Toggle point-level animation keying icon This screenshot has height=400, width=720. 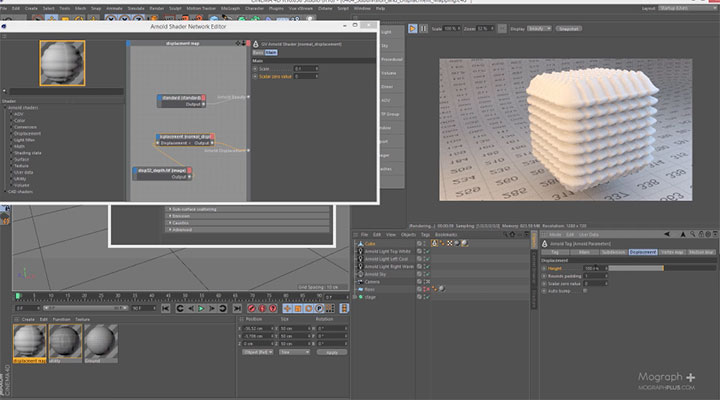330,309
